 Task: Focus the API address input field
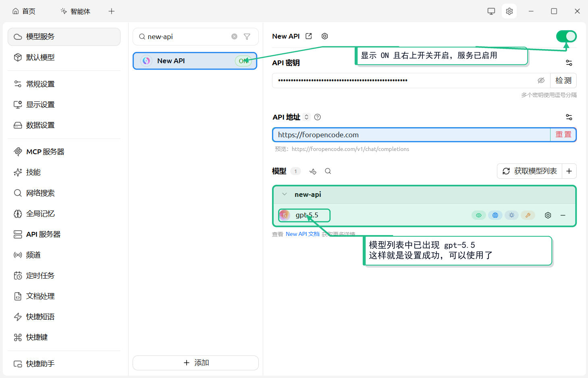coord(411,135)
